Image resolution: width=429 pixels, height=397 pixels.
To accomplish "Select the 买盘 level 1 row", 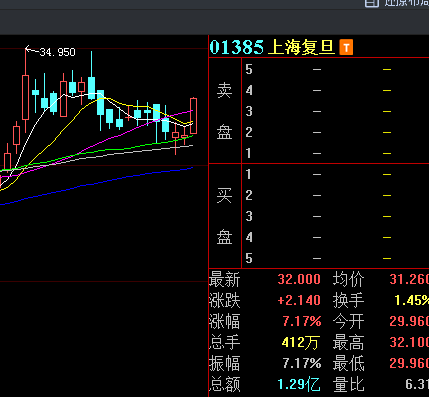I will point(335,174).
